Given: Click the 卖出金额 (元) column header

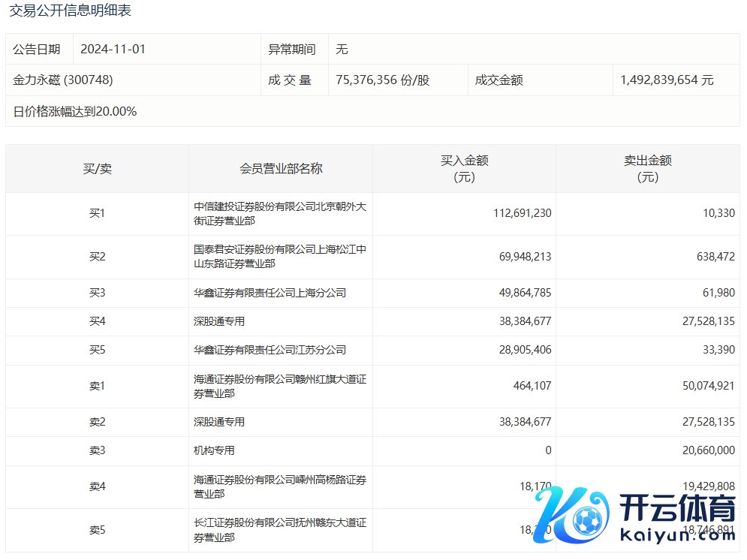Looking at the screenshot, I should pyautogui.click(x=647, y=169).
